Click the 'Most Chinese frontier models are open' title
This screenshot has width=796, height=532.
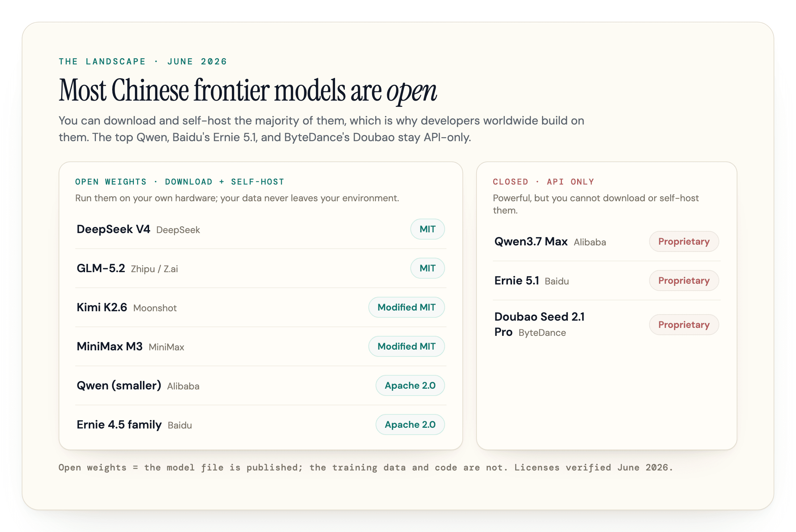tap(248, 90)
